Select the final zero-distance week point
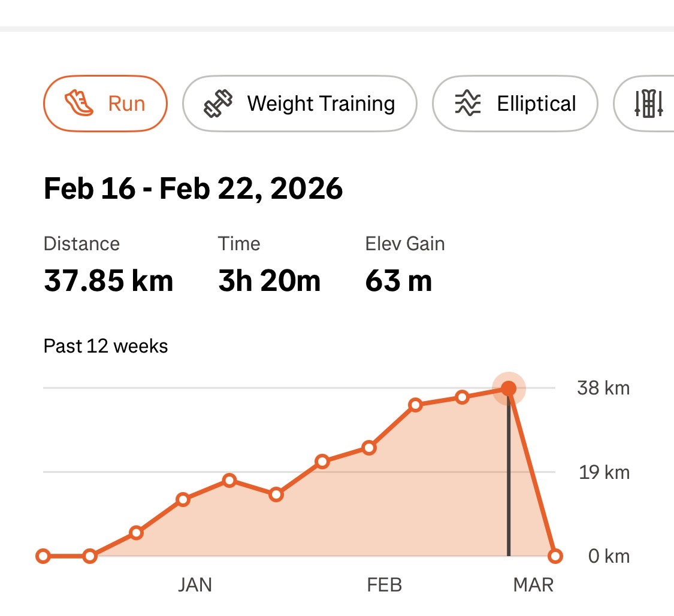 pos(555,556)
